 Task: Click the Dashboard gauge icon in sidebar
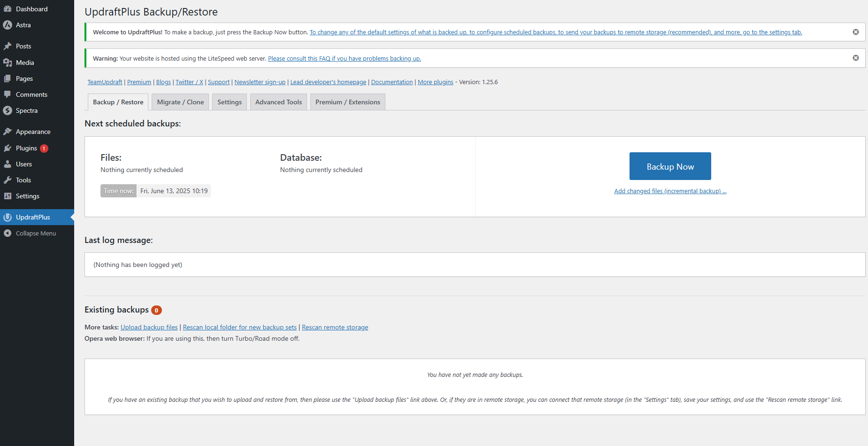click(8, 9)
